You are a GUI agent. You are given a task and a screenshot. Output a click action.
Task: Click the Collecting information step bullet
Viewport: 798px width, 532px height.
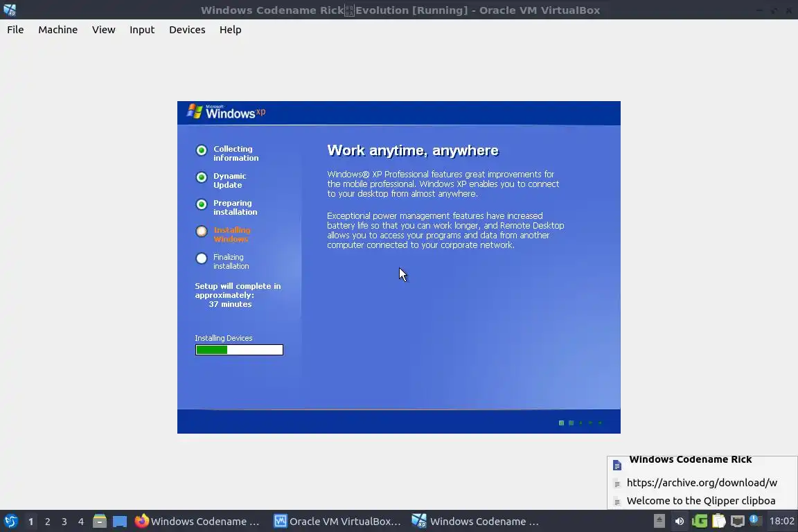point(202,150)
